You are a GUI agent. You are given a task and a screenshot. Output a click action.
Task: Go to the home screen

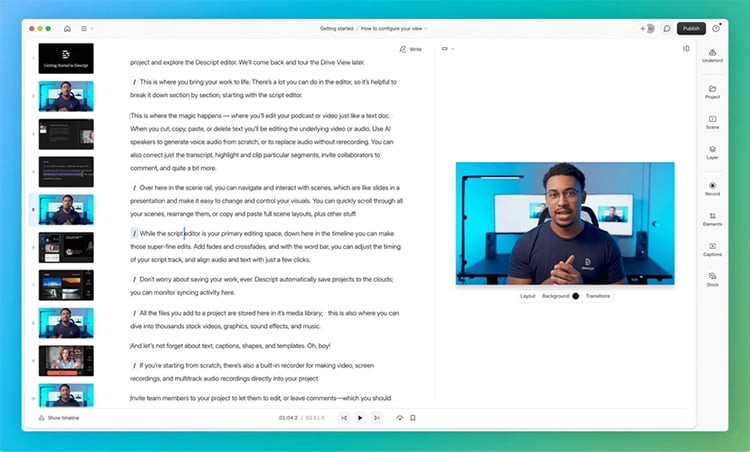(x=67, y=29)
